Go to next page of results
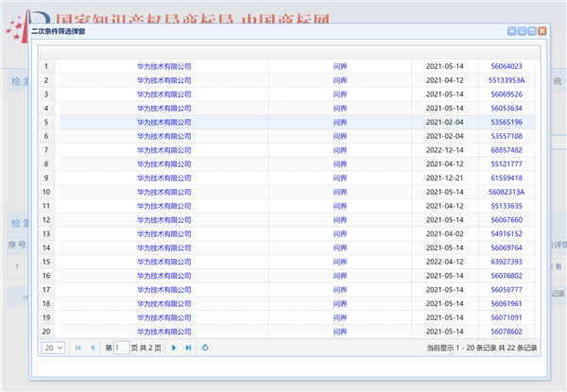This screenshot has width=567, height=392. [174, 348]
